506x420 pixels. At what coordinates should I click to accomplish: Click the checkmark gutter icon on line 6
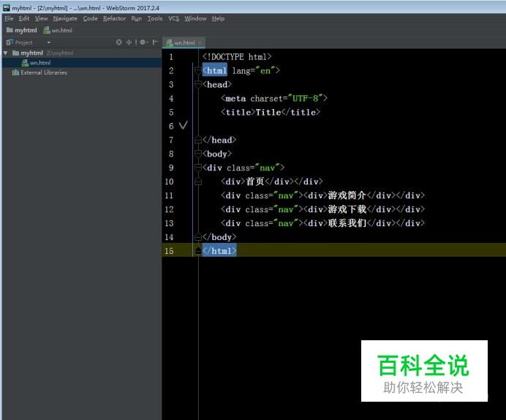(x=184, y=125)
